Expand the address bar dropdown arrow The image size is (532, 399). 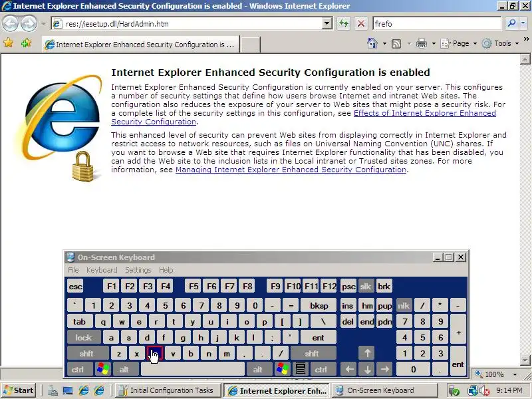pyautogui.click(x=327, y=23)
